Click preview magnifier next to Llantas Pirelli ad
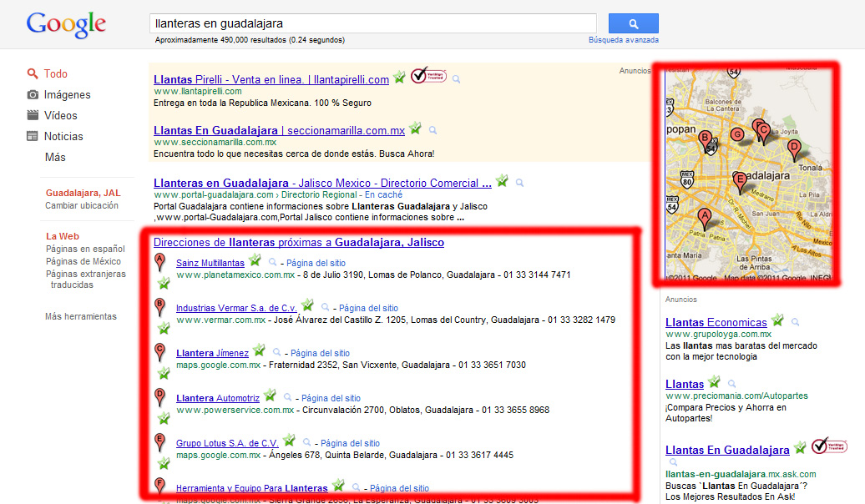The width and height of the screenshot is (865, 504). pos(456,79)
